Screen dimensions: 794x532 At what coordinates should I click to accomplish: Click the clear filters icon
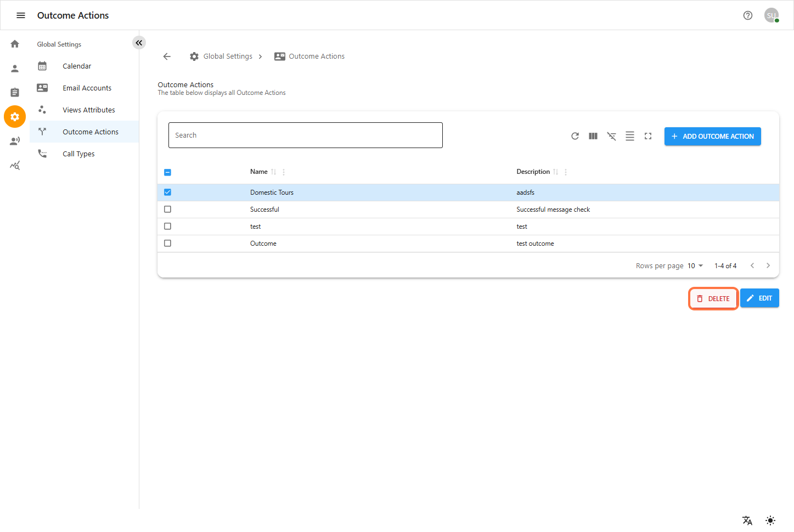pos(611,136)
